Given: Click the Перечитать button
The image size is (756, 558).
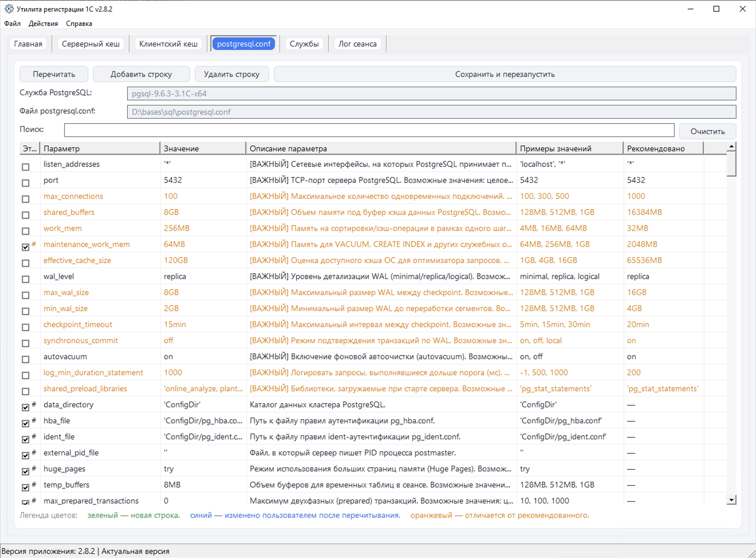Looking at the screenshot, I should click(54, 74).
